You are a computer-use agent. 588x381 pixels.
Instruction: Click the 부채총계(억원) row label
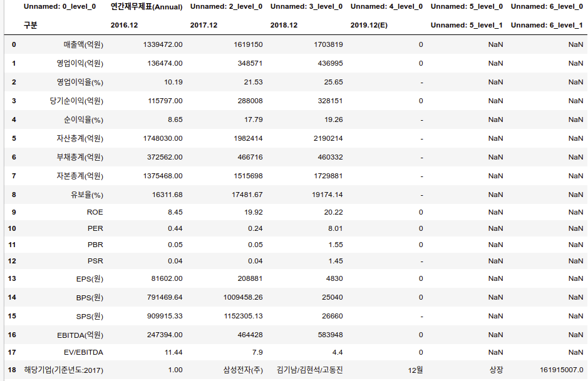click(x=80, y=157)
